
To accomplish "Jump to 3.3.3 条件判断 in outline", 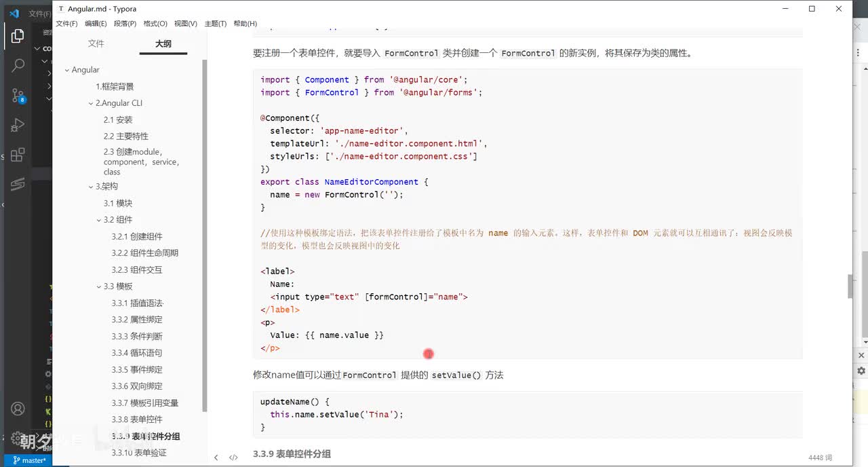I will tap(137, 337).
